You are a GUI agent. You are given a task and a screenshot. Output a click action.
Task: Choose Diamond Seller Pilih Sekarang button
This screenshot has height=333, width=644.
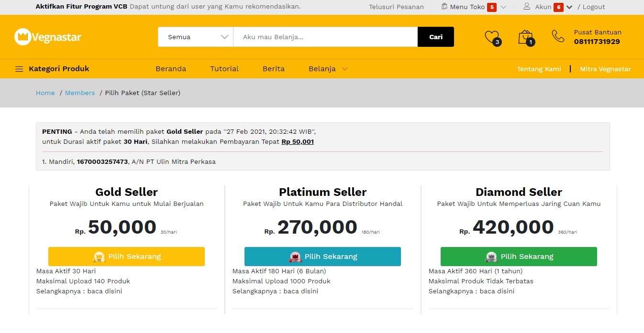tap(519, 257)
